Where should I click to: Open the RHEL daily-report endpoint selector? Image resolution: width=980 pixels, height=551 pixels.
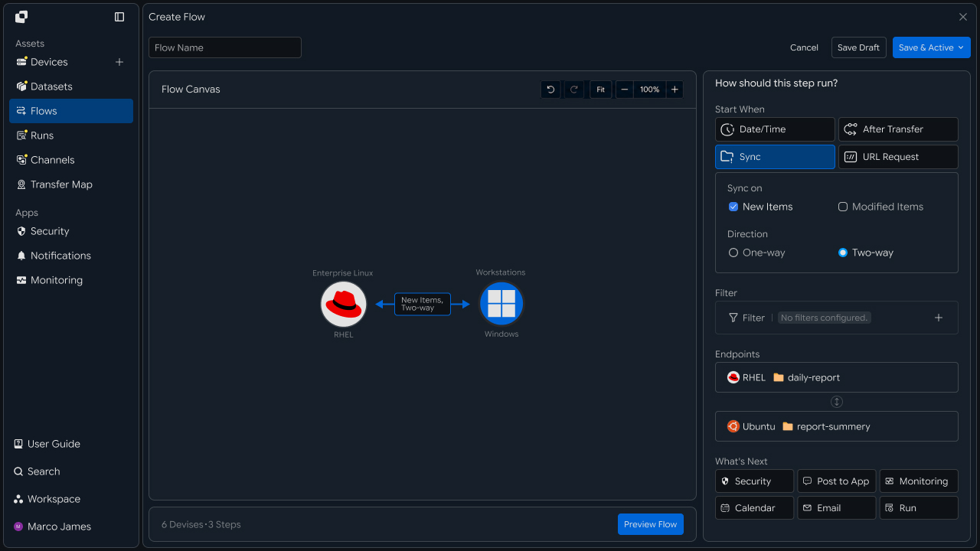pyautogui.click(x=837, y=377)
